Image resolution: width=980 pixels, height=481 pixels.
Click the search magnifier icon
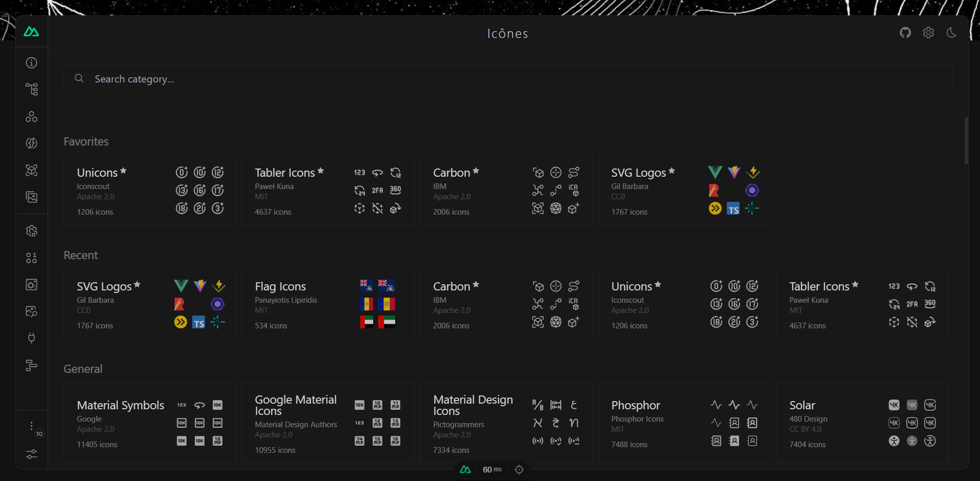(x=79, y=78)
